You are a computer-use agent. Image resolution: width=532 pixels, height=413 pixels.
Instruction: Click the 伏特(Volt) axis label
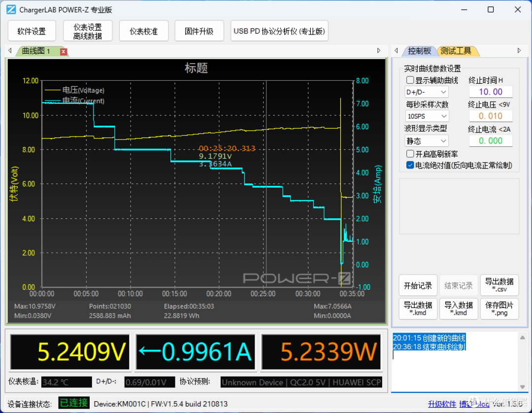click(14, 184)
